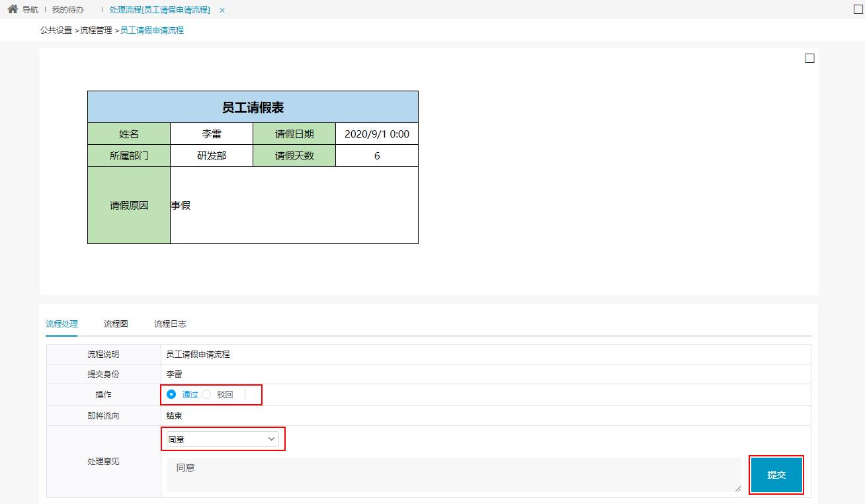The width and height of the screenshot is (865, 504).
Task: Open 流程管理 from the breadcrumb
Action: (x=96, y=30)
